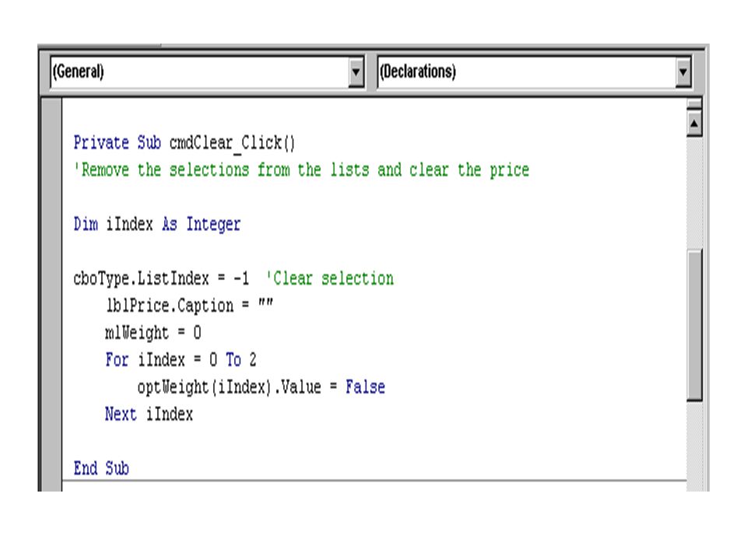Open the (General) object dropdown arrow
Viewport: 747px width, 560px height.
[356, 72]
